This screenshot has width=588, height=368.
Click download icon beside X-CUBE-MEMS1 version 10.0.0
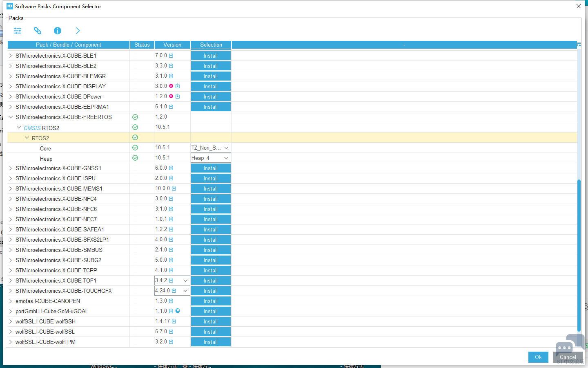[x=174, y=188]
